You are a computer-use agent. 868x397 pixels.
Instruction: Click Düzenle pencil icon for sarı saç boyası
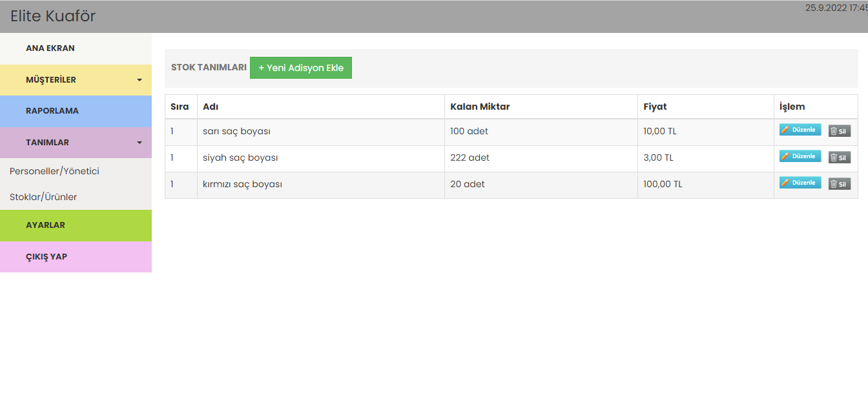785,130
